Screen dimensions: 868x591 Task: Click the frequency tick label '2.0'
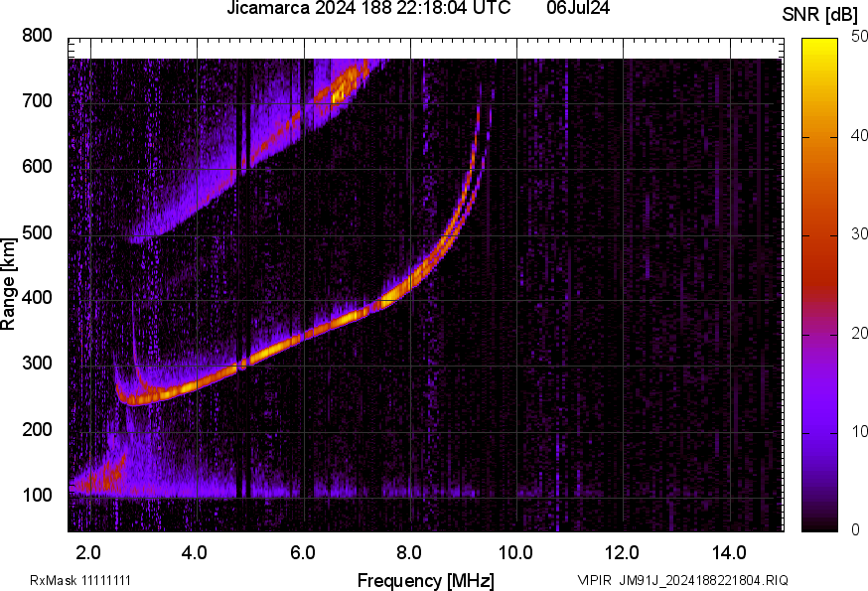[88, 552]
